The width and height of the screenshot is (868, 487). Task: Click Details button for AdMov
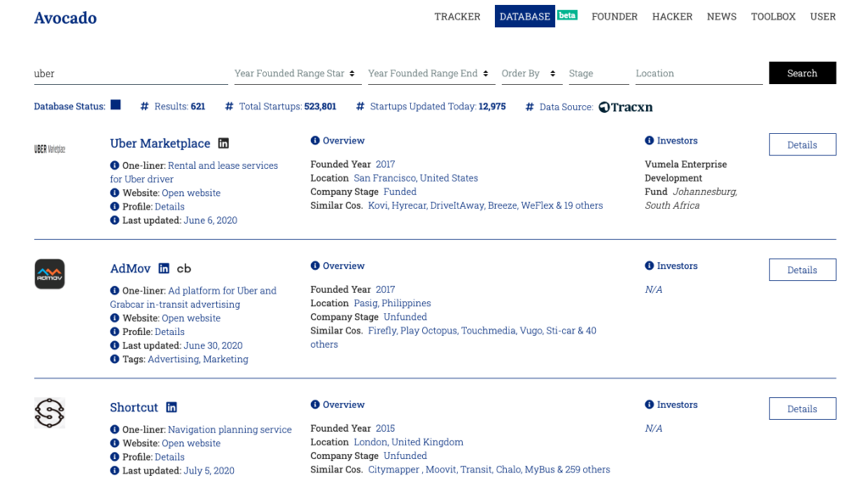pyautogui.click(x=802, y=270)
